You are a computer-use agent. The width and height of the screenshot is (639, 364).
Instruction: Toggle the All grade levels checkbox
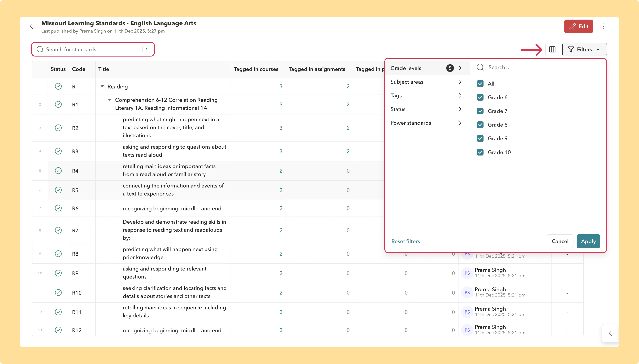480,84
